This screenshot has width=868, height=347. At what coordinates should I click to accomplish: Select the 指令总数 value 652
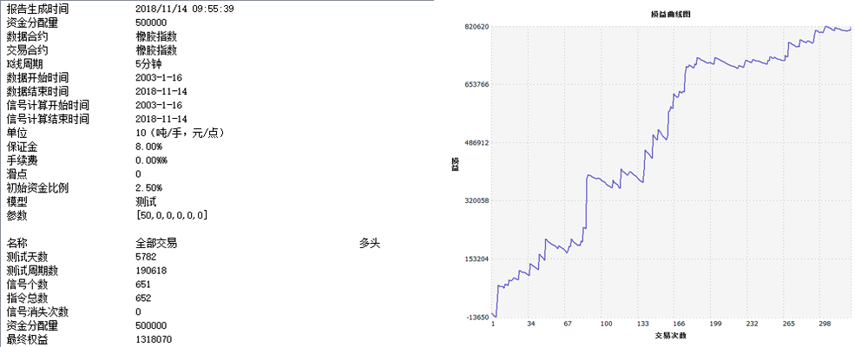144,298
